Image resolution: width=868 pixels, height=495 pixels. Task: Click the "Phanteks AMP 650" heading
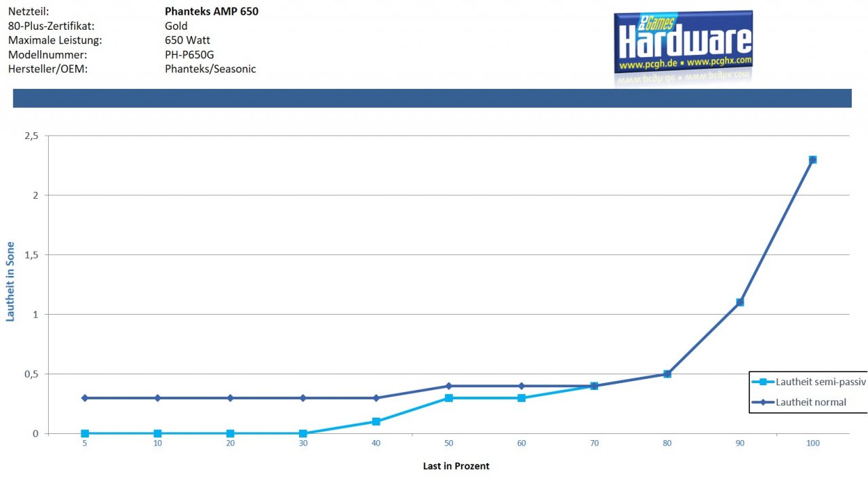click(x=212, y=12)
